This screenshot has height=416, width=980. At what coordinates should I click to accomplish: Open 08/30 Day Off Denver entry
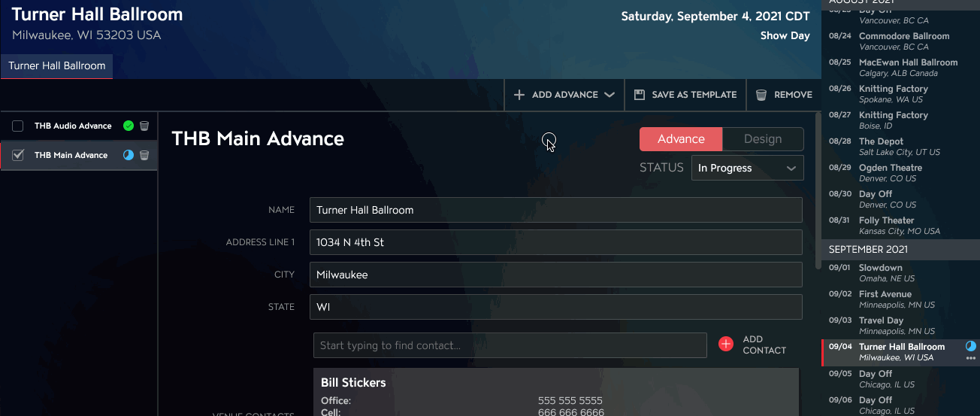point(900,199)
